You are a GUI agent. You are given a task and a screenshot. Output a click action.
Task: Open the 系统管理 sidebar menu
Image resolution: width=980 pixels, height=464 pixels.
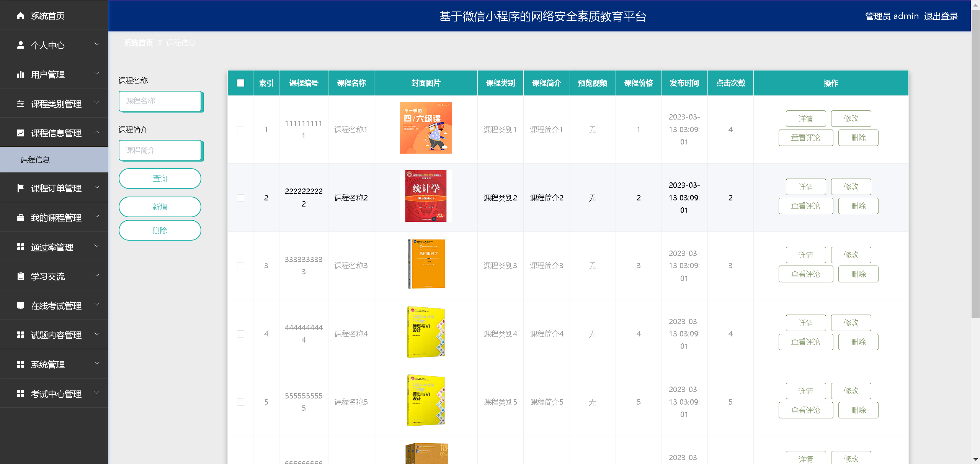pos(48,364)
